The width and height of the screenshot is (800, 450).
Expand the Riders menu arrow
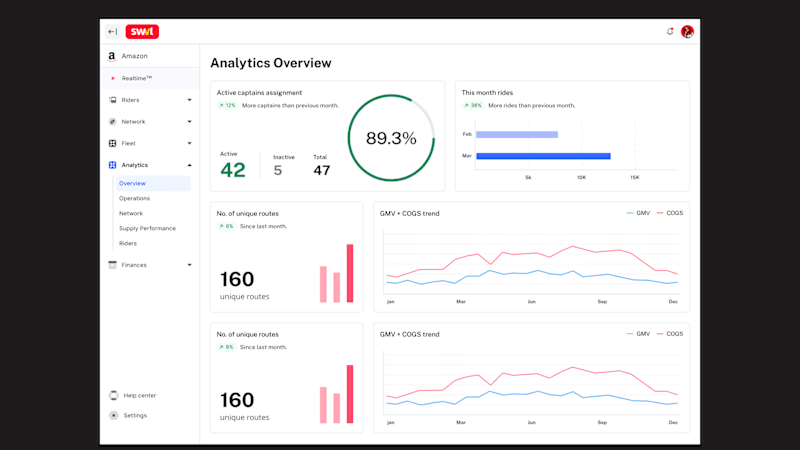click(x=189, y=100)
